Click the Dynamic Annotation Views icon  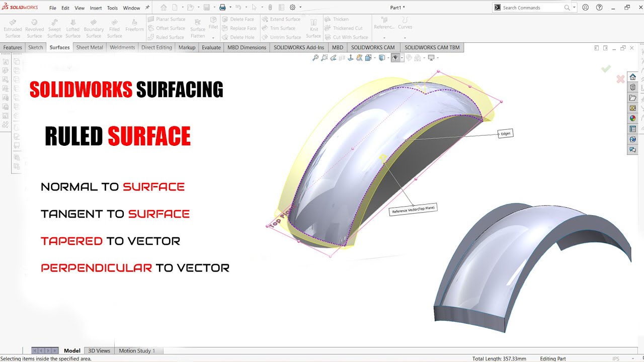tap(359, 58)
